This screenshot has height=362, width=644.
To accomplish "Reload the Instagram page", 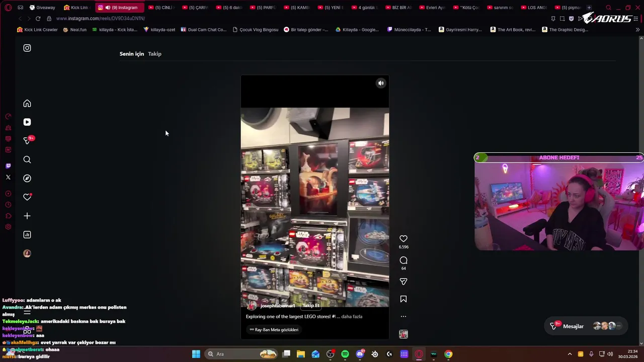I will point(38,19).
